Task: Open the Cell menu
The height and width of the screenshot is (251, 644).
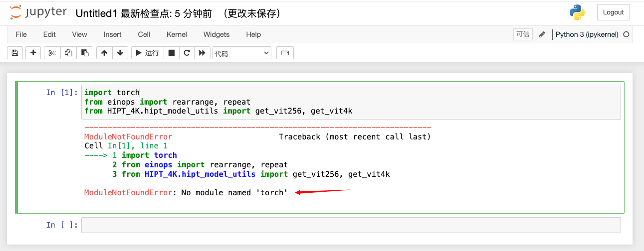Action: tap(144, 34)
